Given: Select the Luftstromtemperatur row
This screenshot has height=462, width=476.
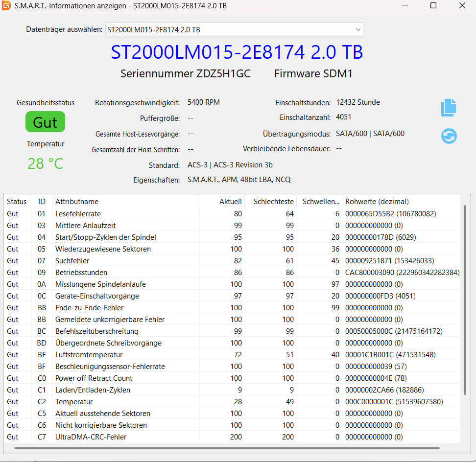Looking at the screenshot, I should (x=89, y=355).
